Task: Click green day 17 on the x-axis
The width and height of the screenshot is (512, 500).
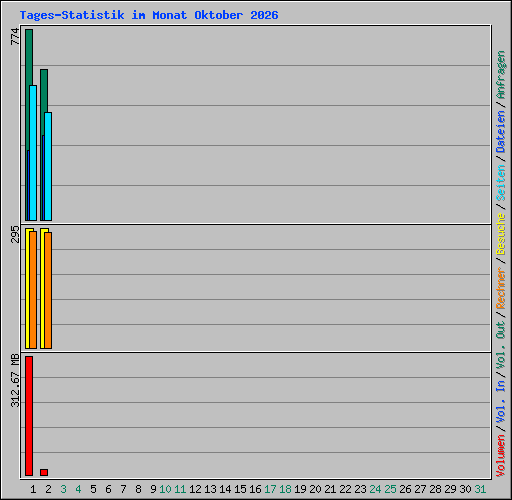Action: [270, 489]
